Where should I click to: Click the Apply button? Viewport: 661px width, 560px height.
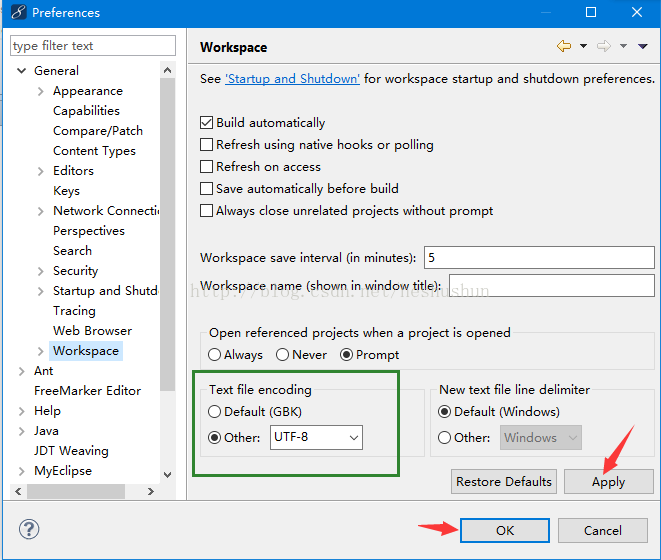[x=608, y=482]
